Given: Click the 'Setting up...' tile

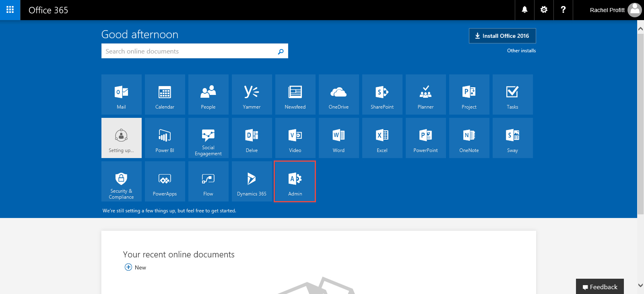Looking at the screenshot, I should point(122,138).
